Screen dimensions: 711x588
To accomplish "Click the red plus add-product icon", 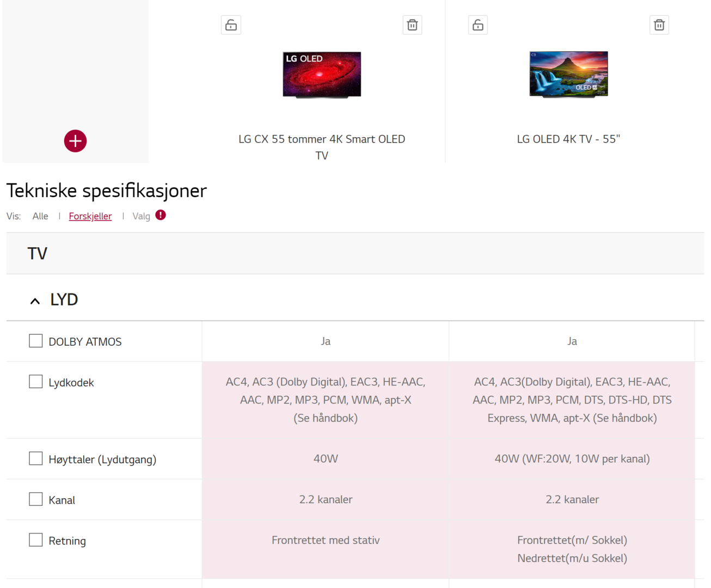I will click(75, 141).
